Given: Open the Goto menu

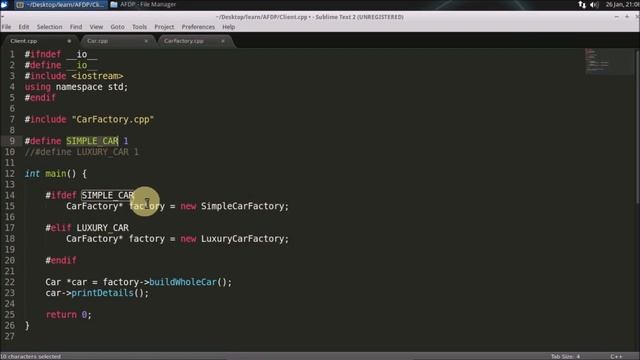Looking at the screenshot, I should pyautogui.click(x=117, y=27).
